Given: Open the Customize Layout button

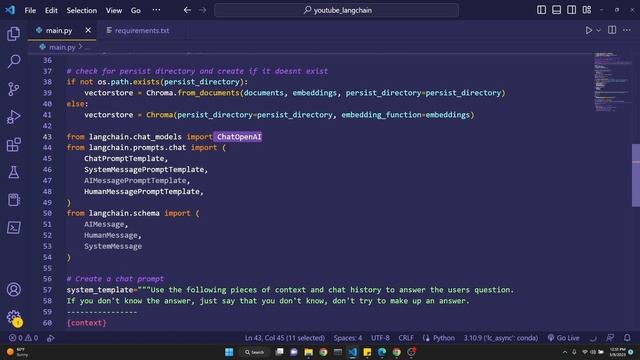Looking at the screenshot, I should click(x=587, y=10).
